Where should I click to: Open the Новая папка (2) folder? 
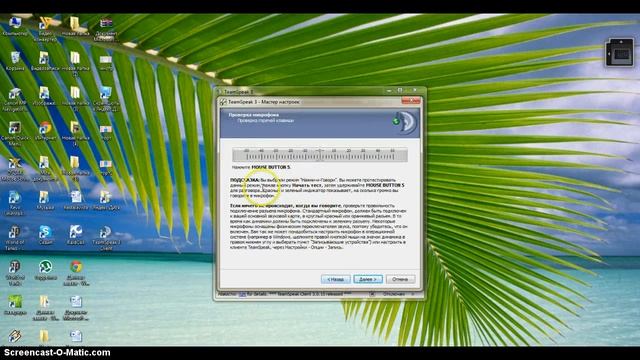click(76, 64)
